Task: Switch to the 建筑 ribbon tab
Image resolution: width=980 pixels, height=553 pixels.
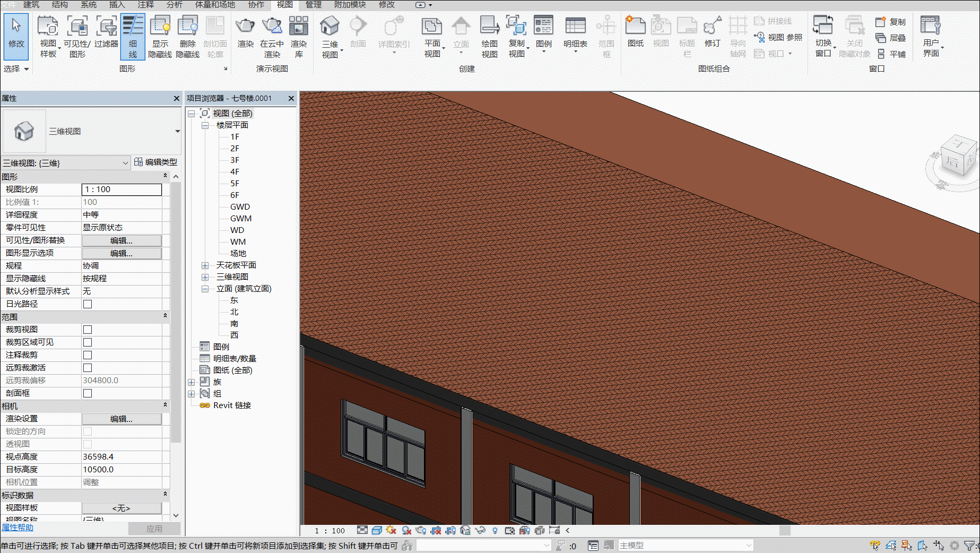Action: click(x=31, y=5)
